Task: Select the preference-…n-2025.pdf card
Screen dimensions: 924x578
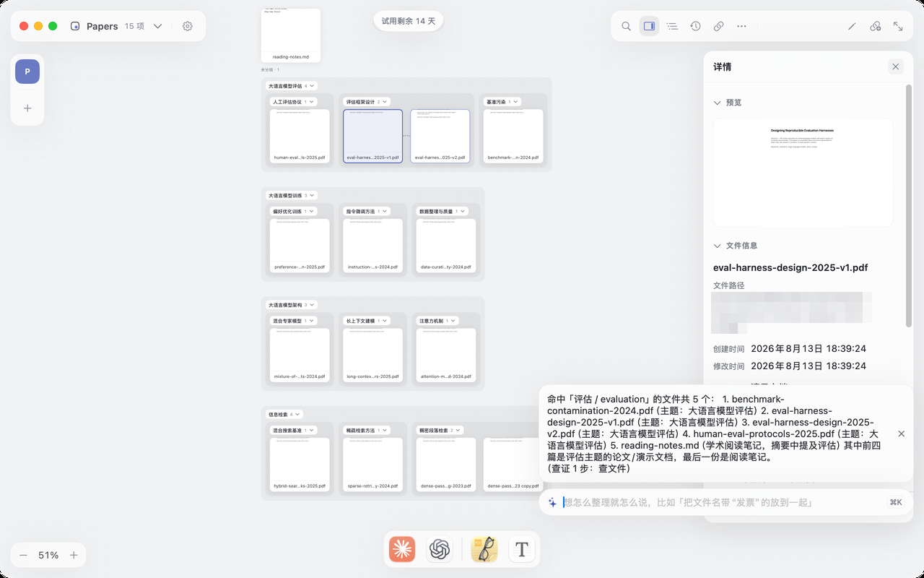Action: click(300, 246)
